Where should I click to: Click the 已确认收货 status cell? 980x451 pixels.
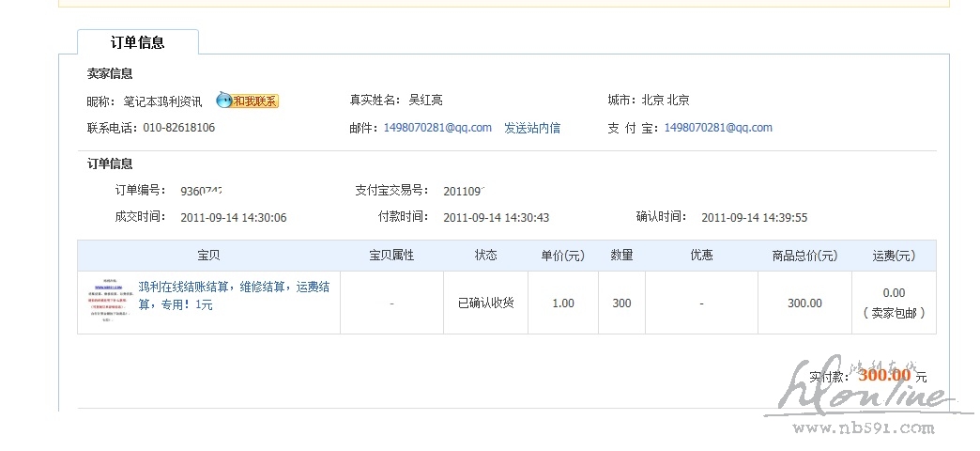(485, 303)
